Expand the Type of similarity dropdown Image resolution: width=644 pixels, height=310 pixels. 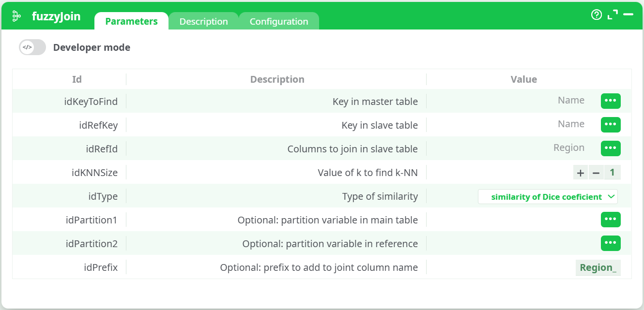coord(548,197)
